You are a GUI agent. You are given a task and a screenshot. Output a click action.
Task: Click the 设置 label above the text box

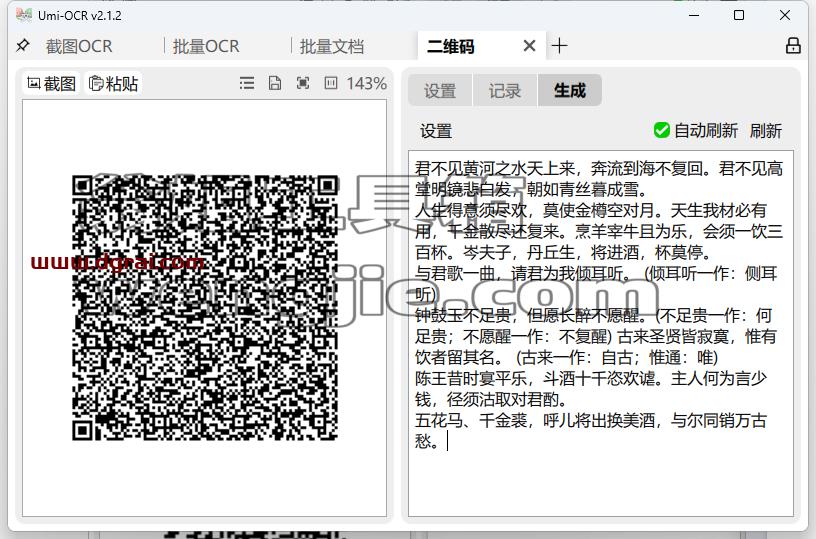point(436,131)
